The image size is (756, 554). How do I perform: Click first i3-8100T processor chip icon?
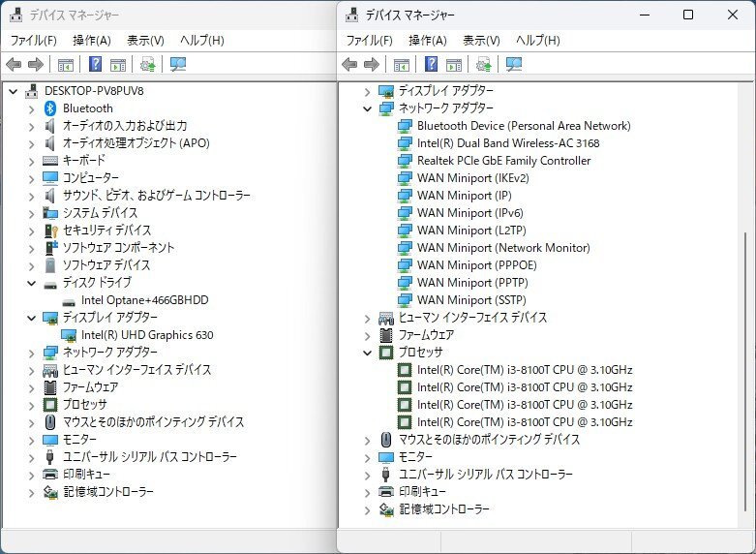tap(405, 370)
